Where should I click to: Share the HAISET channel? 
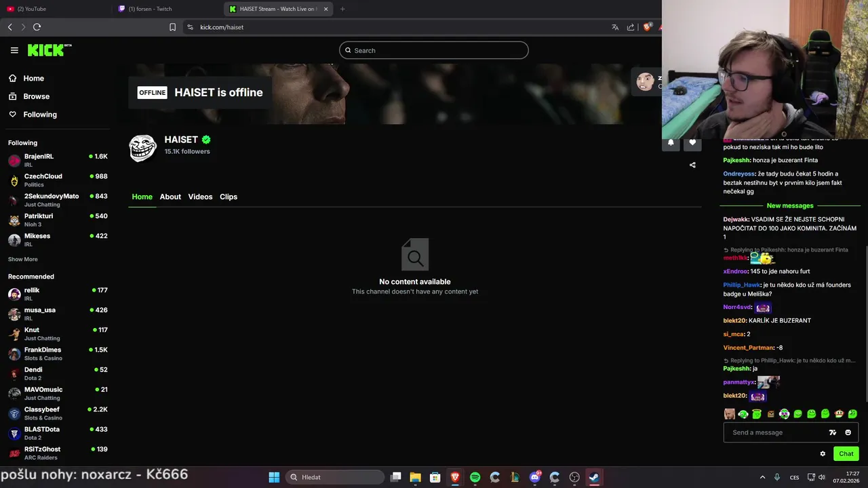(x=692, y=165)
